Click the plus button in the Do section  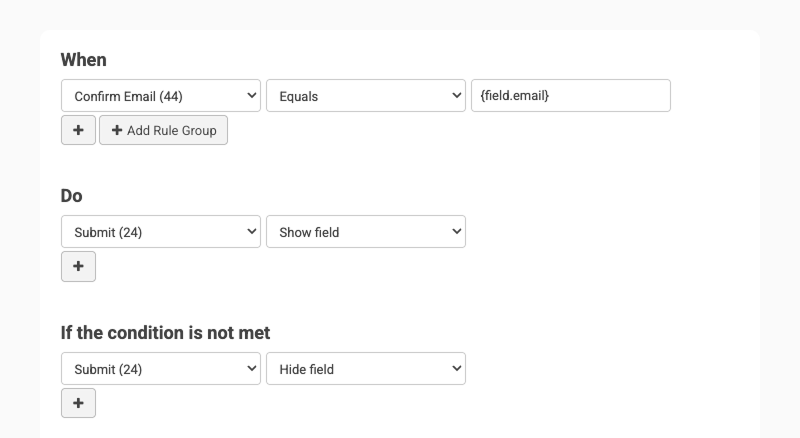[78, 266]
